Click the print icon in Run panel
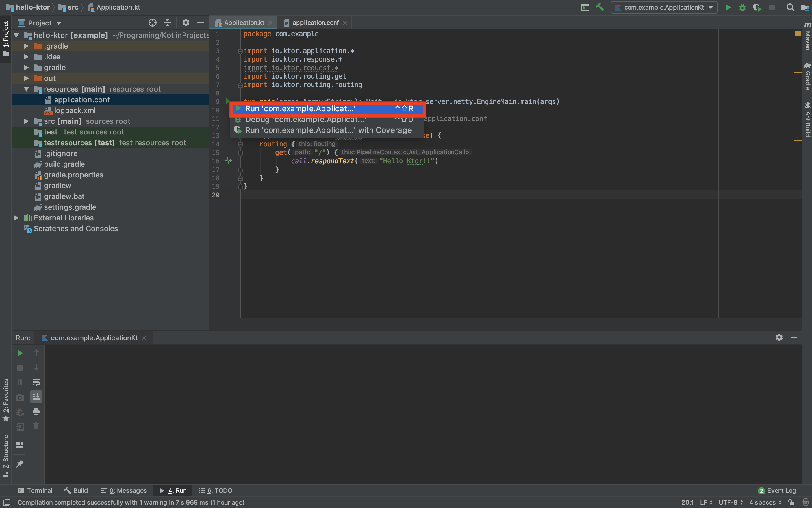 coord(36,411)
